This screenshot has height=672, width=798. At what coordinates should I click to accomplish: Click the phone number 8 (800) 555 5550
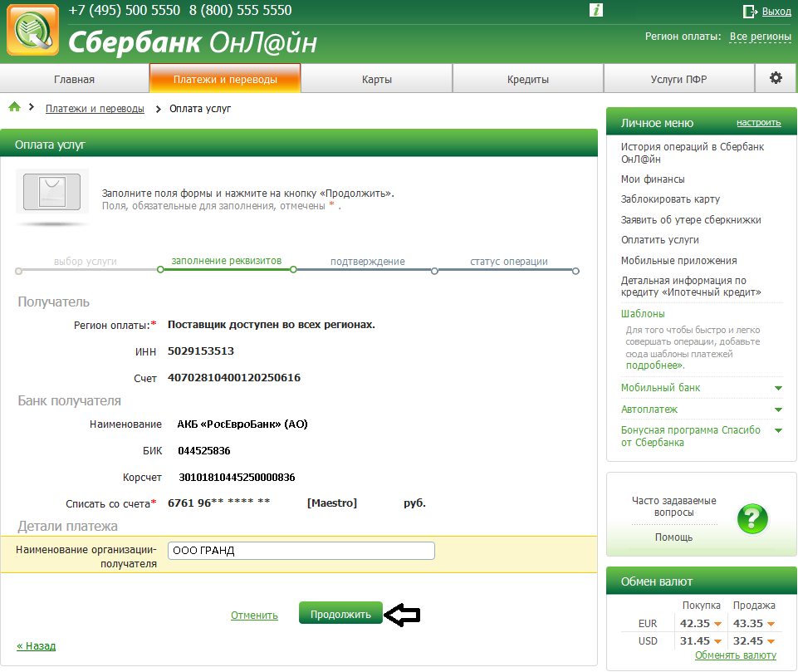(x=240, y=10)
